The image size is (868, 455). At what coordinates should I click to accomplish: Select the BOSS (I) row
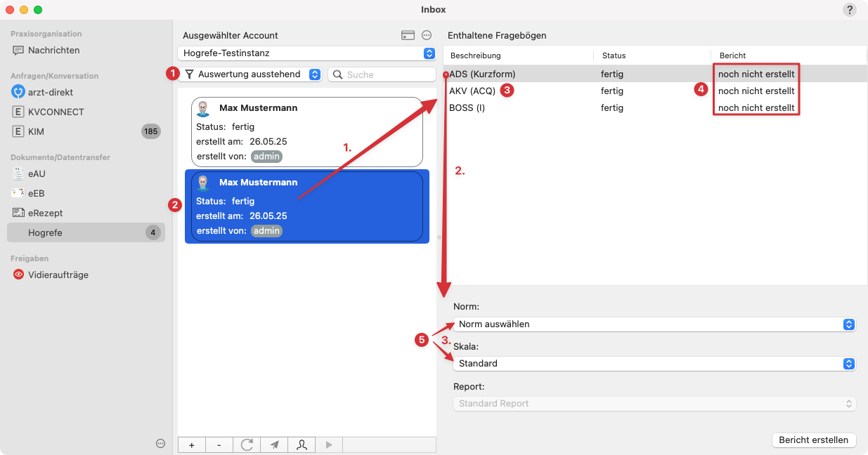pyautogui.click(x=655, y=108)
